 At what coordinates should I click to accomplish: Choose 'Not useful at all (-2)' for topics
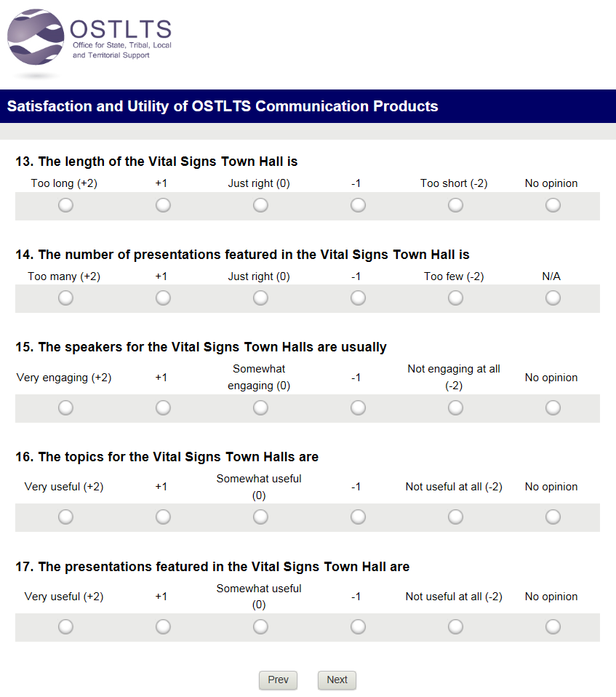coord(455,517)
